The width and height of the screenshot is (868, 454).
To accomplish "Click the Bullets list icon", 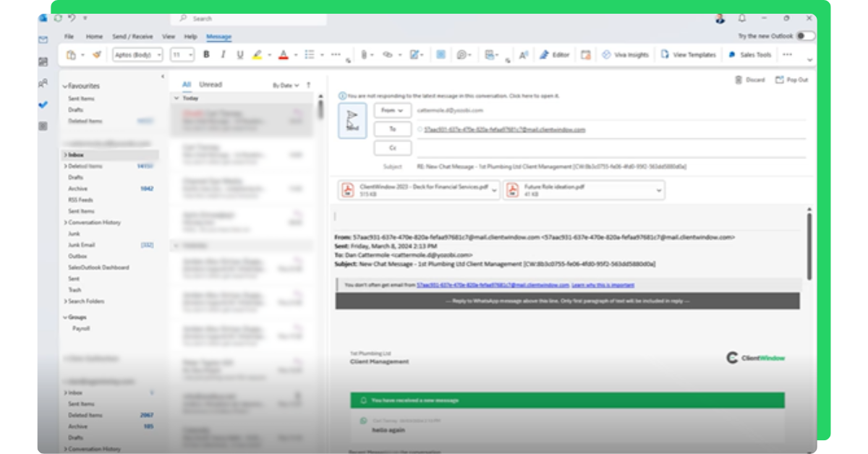I will 310,55.
